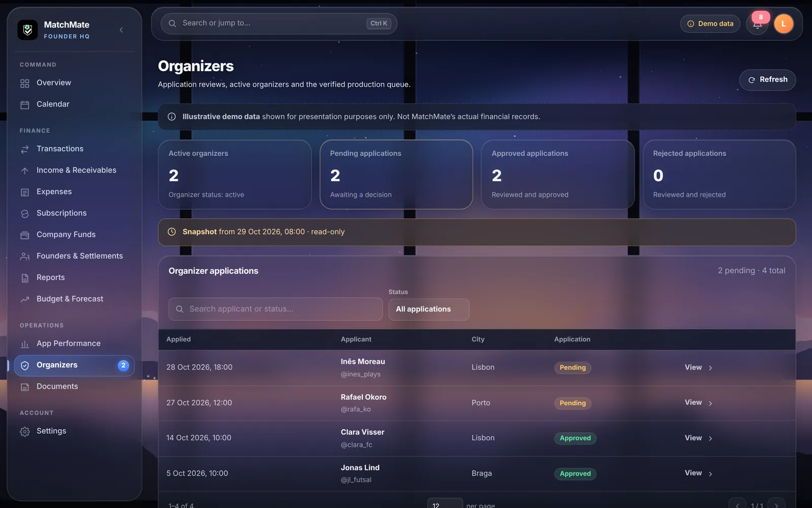Screen dimensions: 812x508
Task: Click the MatchMate shield logo
Action: (27, 30)
